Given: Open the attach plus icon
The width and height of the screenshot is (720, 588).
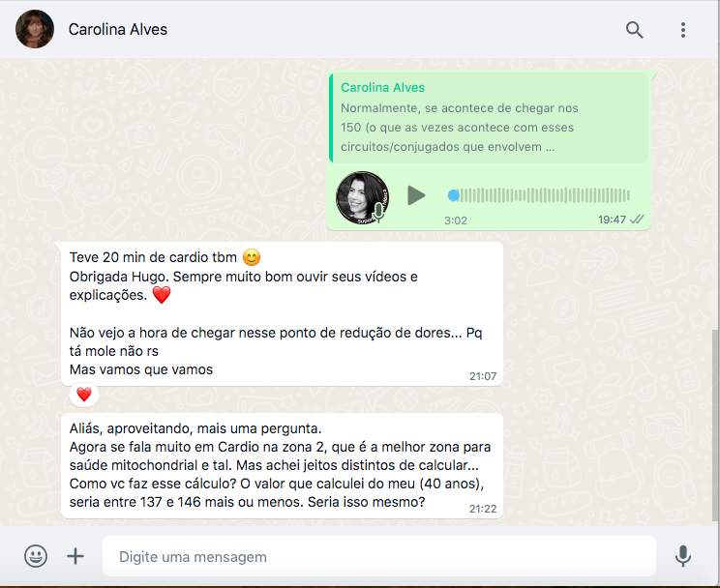Looking at the screenshot, I should 75,556.
